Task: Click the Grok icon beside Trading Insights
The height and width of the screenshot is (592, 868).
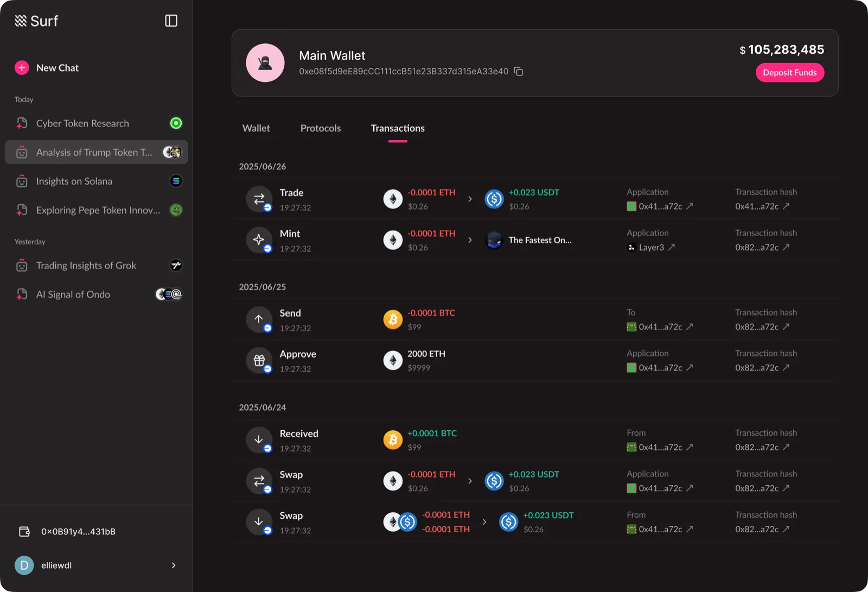Action: [176, 265]
